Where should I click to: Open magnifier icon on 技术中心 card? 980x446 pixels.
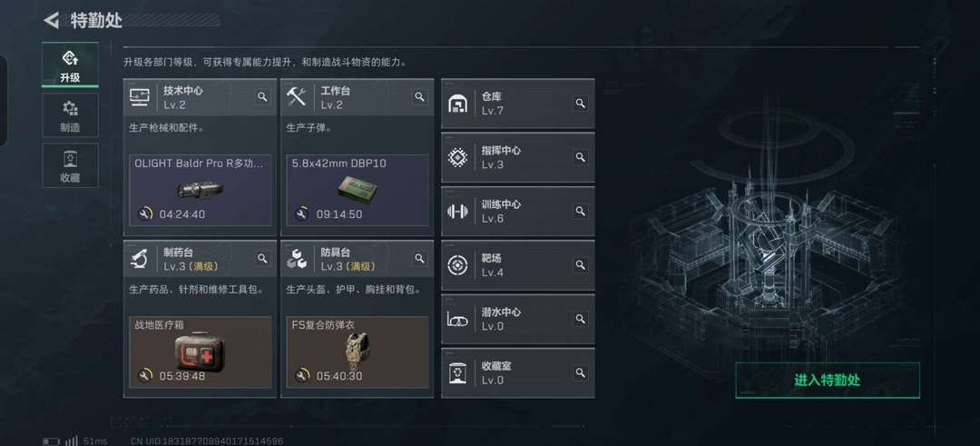point(262,96)
